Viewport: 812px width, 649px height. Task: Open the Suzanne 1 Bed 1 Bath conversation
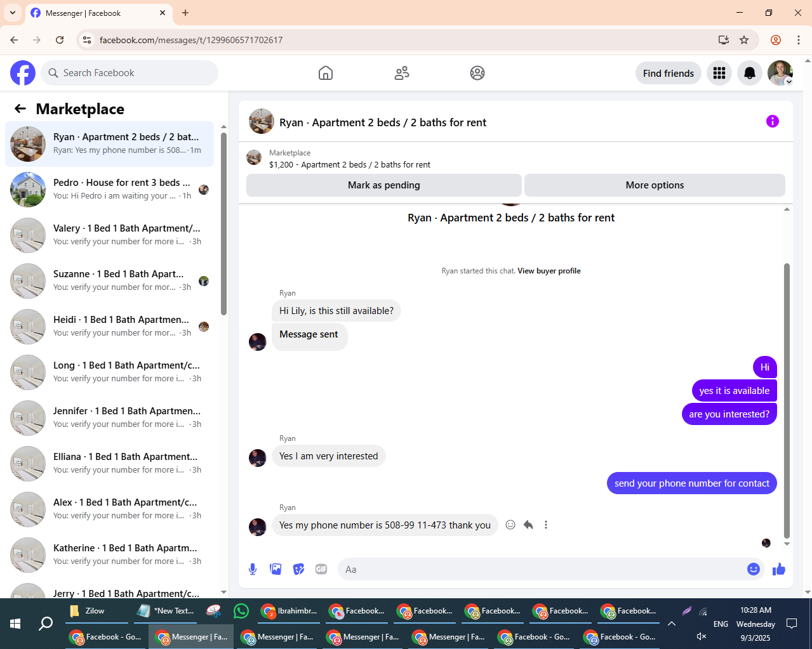pyautogui.click(x=109, y=281)
